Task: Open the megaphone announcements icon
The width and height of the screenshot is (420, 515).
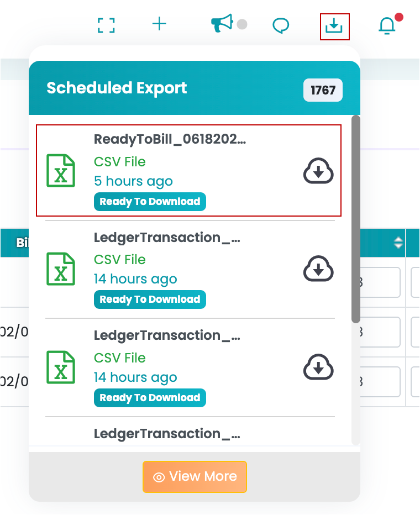Action: tap(222, 24)
